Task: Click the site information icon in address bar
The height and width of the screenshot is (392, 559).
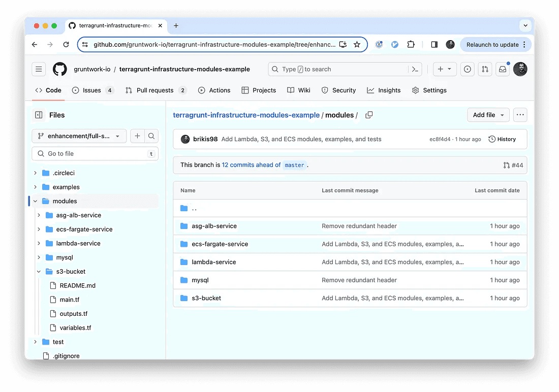Action: click(x=85, y=45)
